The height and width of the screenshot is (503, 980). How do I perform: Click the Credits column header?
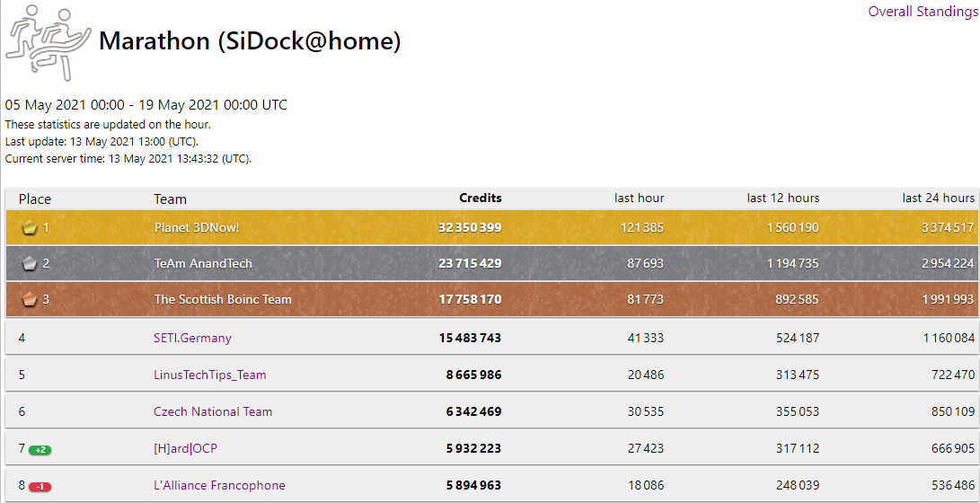481,199
